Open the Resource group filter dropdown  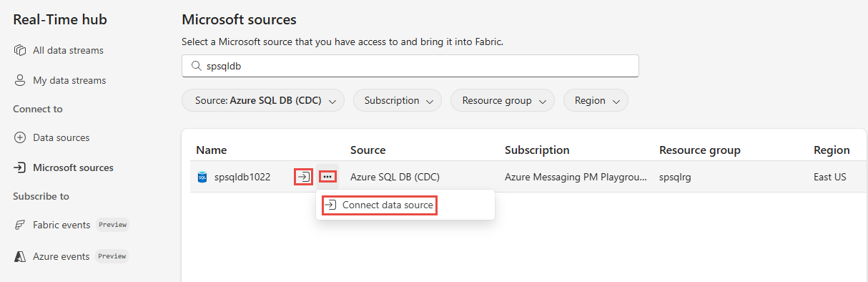click(503, 100)
